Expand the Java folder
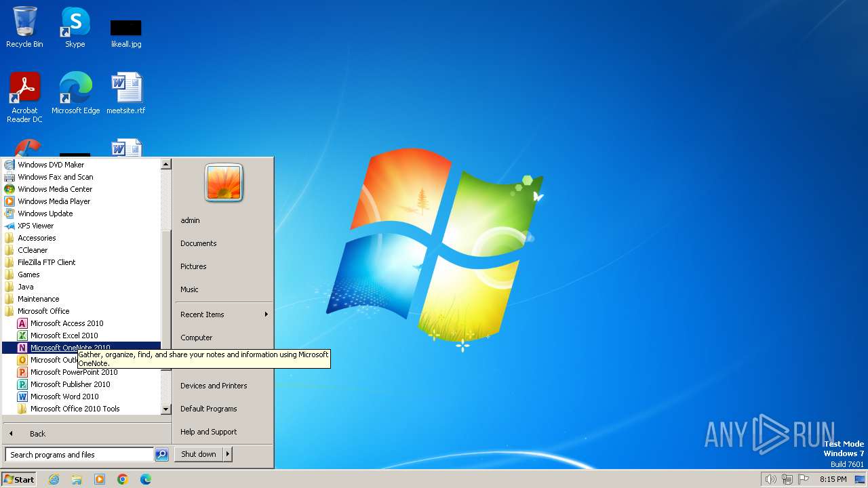The width and height of the screenshot is (868, 488). pyautogui.click(x=81, y=287)
